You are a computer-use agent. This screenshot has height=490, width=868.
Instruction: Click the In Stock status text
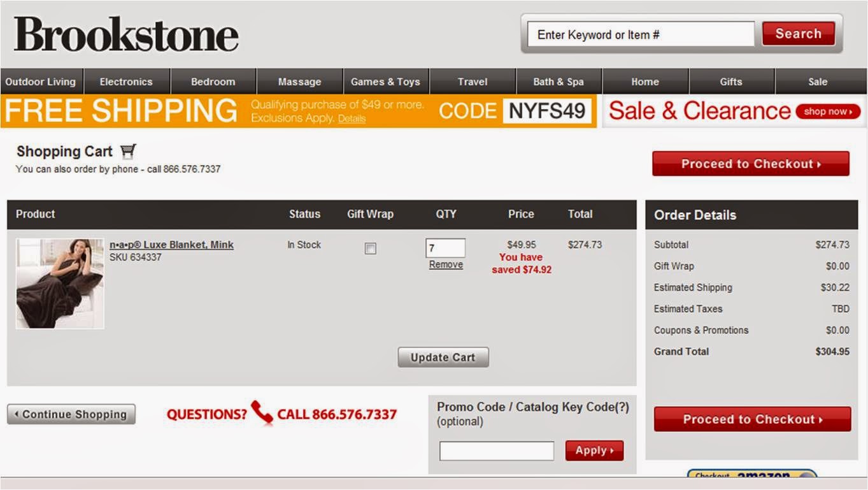point(304,245)
